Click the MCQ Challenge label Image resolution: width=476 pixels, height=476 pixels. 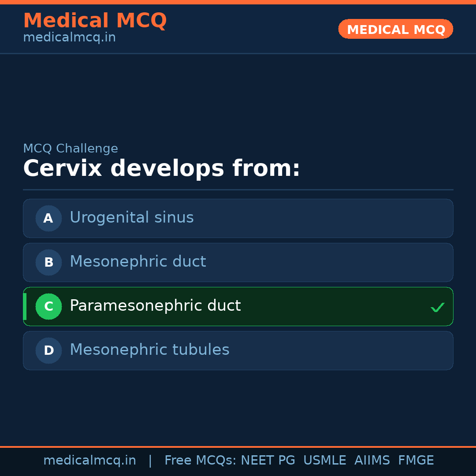click(71, 149)
